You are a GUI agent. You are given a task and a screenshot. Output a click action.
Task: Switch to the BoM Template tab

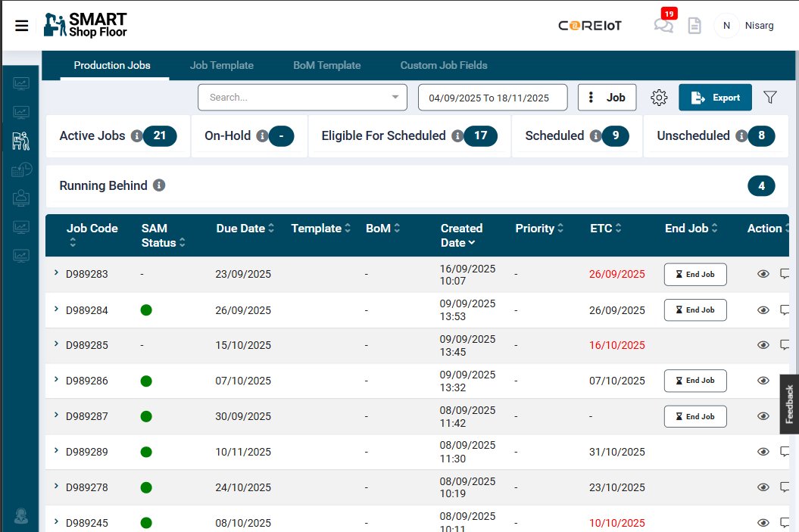pos(326,65)
